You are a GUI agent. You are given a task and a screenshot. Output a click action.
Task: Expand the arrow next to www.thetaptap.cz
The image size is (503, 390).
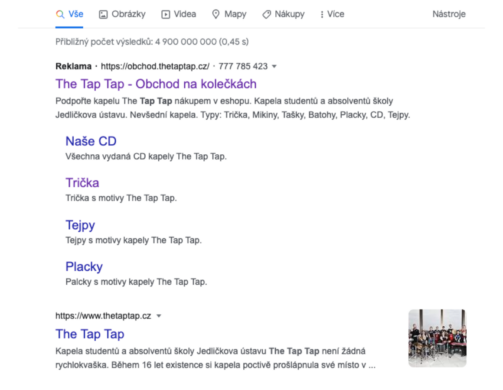(x=159, y=316)
